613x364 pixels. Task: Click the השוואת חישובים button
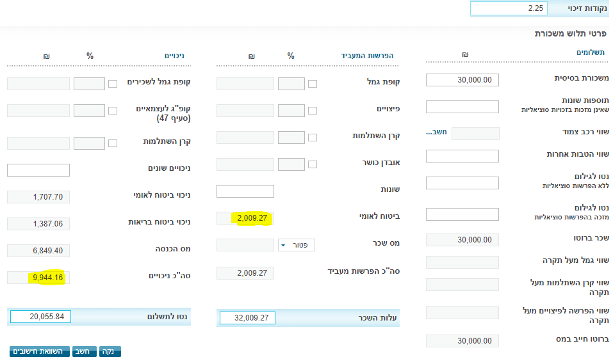click(x=40, y=351)
